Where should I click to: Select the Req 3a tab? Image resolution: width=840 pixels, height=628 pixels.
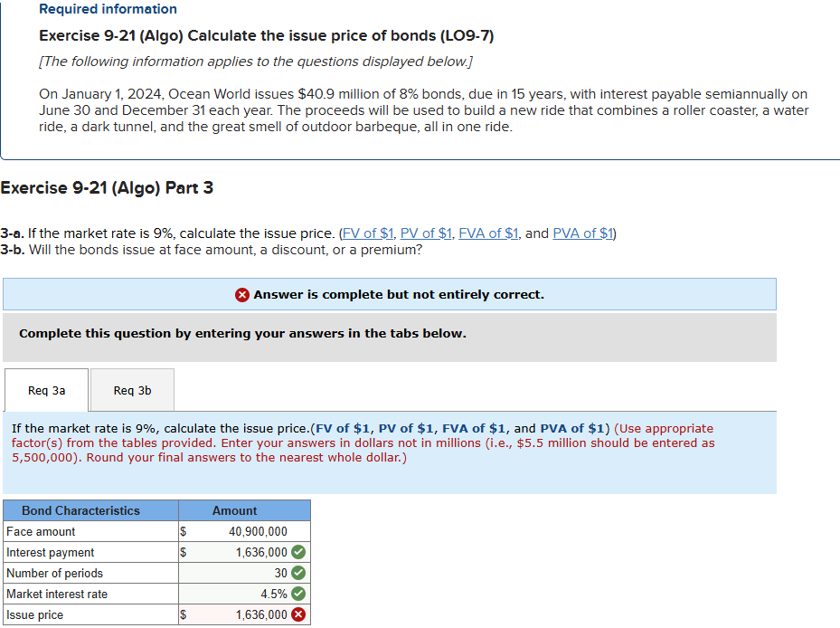[x=46, y=390]
